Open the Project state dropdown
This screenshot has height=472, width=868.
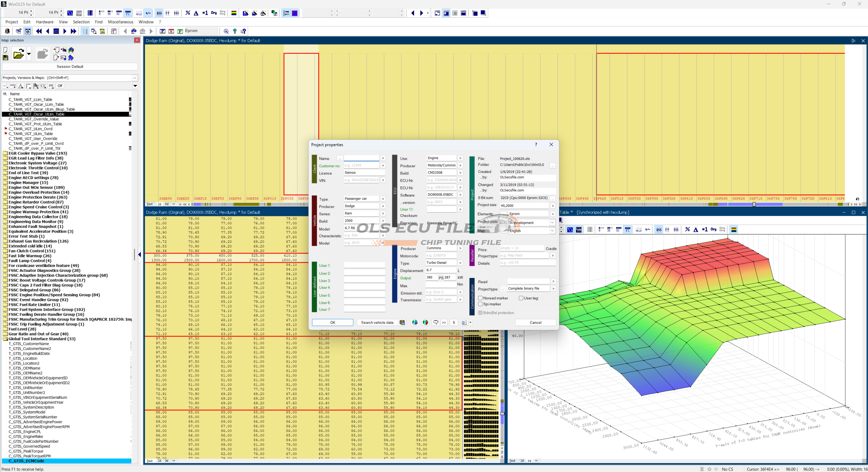coord(552,223)
